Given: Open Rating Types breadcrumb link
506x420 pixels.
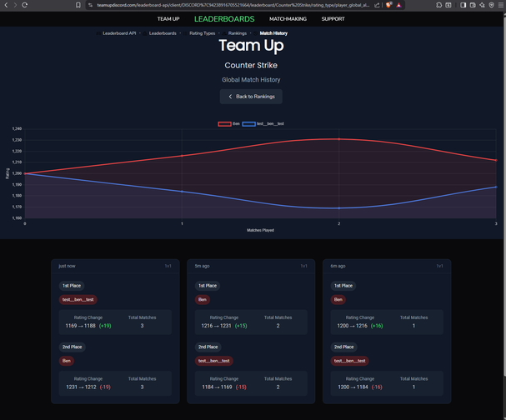Looking at the screenshot, I should pyautogui.click(x=202, y=33).
